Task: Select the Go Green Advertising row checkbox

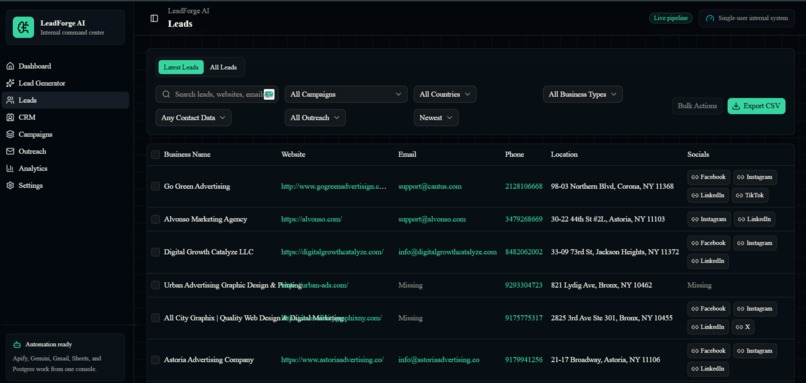Action: 155,186
